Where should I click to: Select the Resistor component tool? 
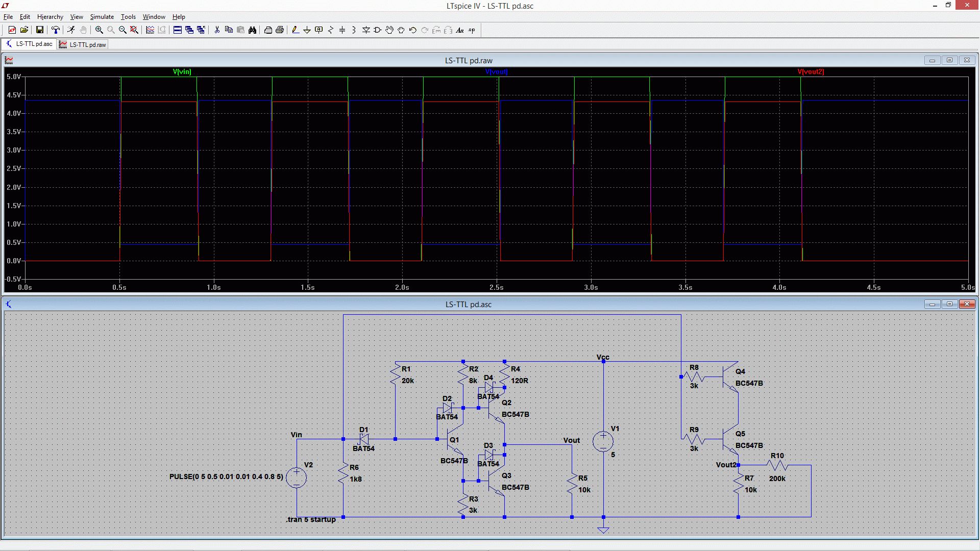(330, 30)
